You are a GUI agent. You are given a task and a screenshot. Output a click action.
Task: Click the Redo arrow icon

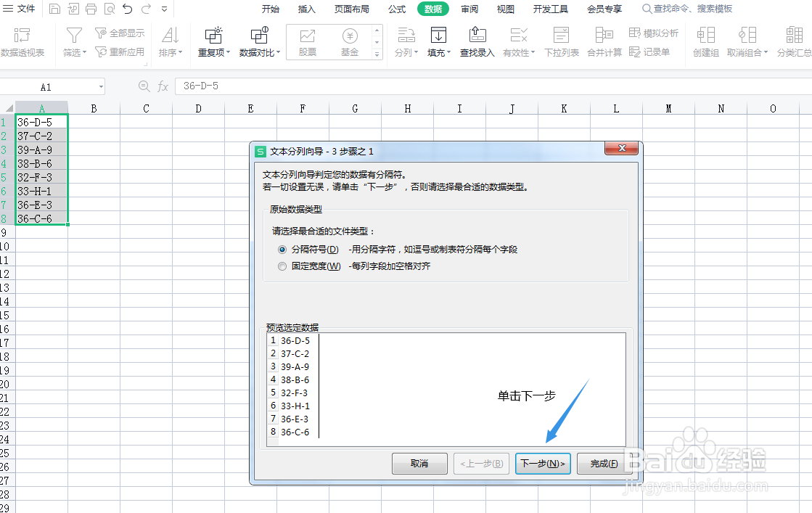tap(146, 8)
